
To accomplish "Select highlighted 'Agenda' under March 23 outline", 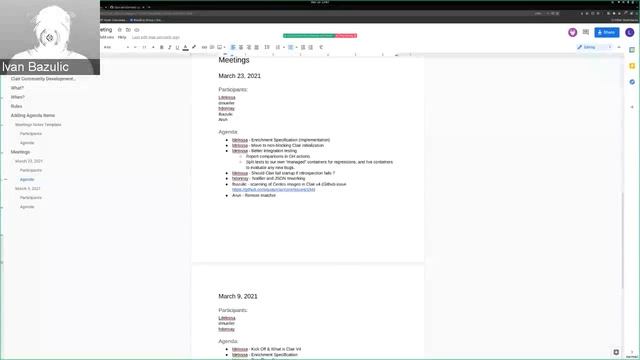I will point(27,180).
